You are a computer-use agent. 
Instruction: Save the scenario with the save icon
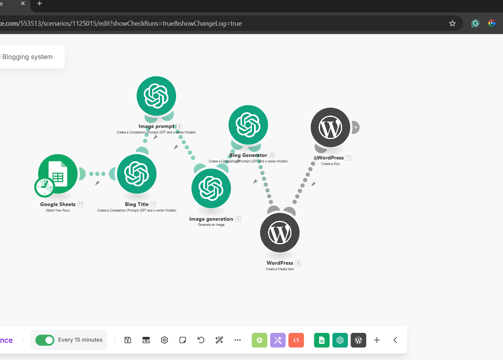click(x=128, y=340)
